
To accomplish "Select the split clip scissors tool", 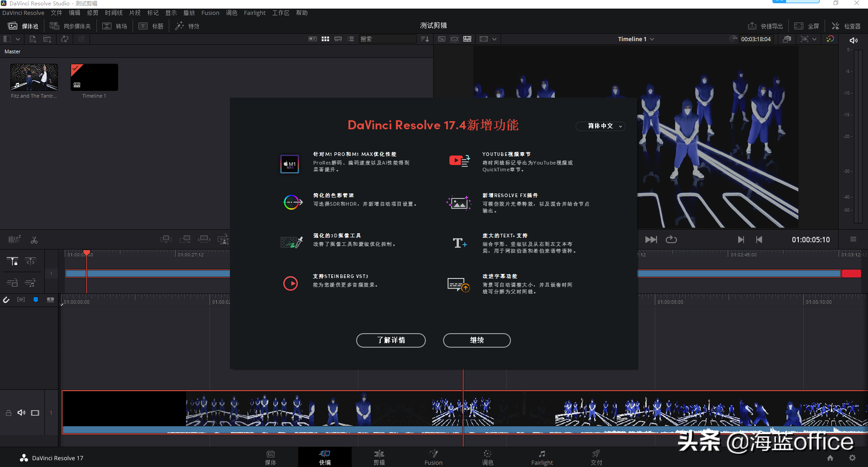I will point(34,240).
